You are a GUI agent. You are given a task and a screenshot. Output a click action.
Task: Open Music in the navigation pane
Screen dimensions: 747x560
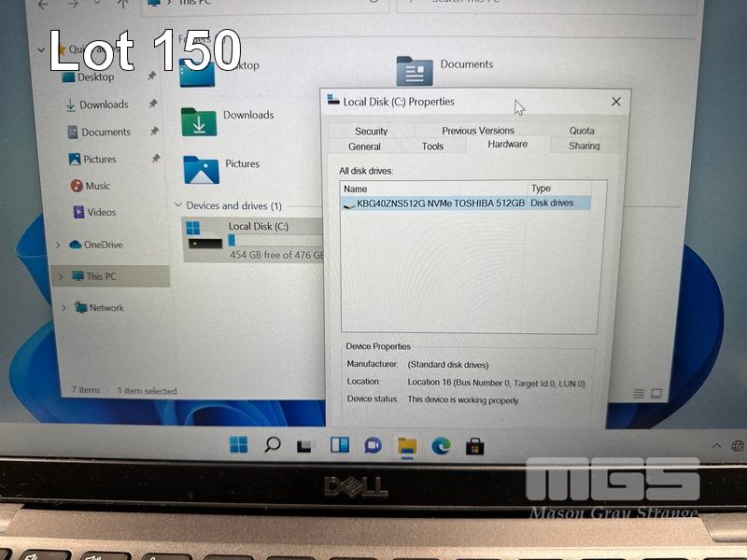[97, 186]
